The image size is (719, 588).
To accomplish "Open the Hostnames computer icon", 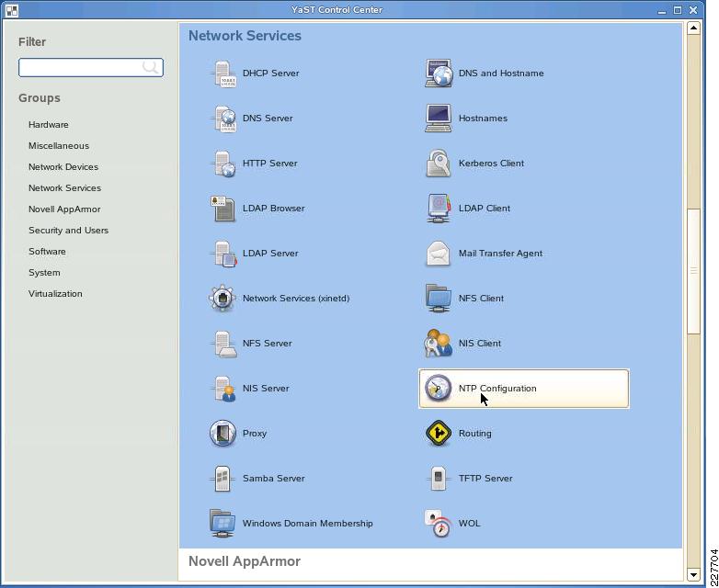I will click(x=439, y=119).
